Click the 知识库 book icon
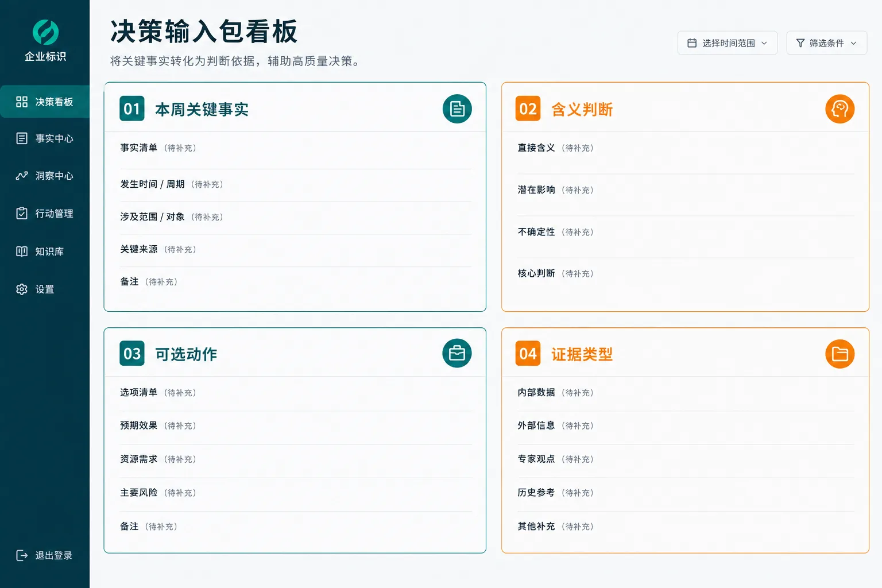This screenshot has height=588, width=882. click(x=22, y=252)
